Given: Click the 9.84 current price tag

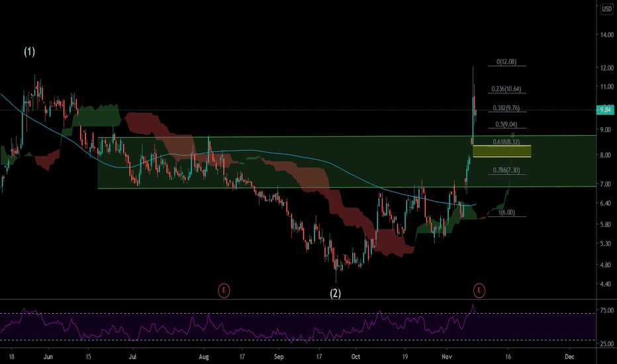Looking at the screenshot, I should [605, 110].
